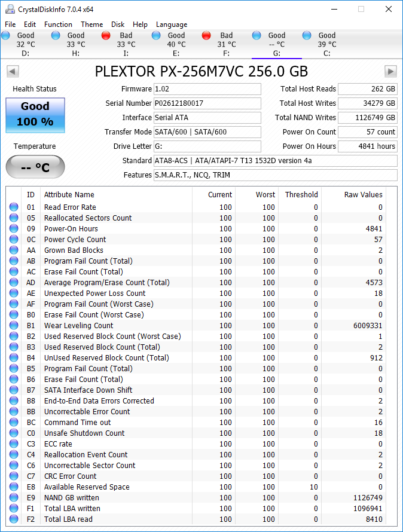
Task: Click the Total Host Writes value
Action: 368,103
